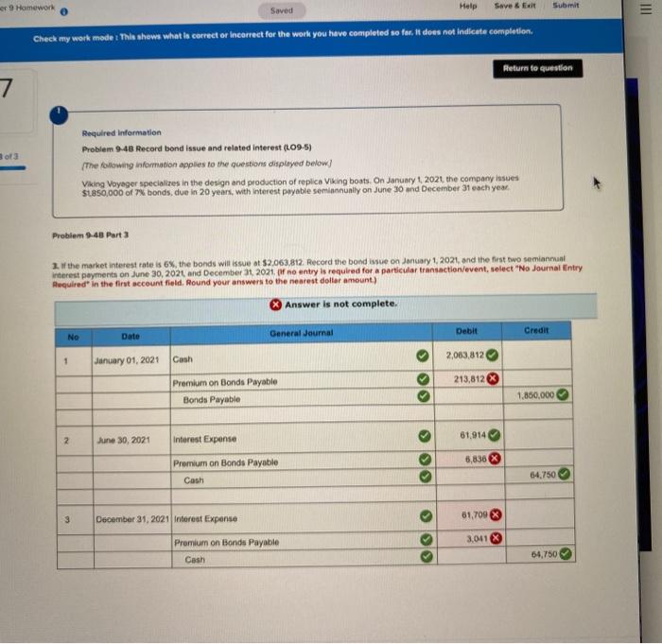This screenshot has height=644, width=662.
Task: Click red X beside 61,709 debit
Action: (496, 514)
